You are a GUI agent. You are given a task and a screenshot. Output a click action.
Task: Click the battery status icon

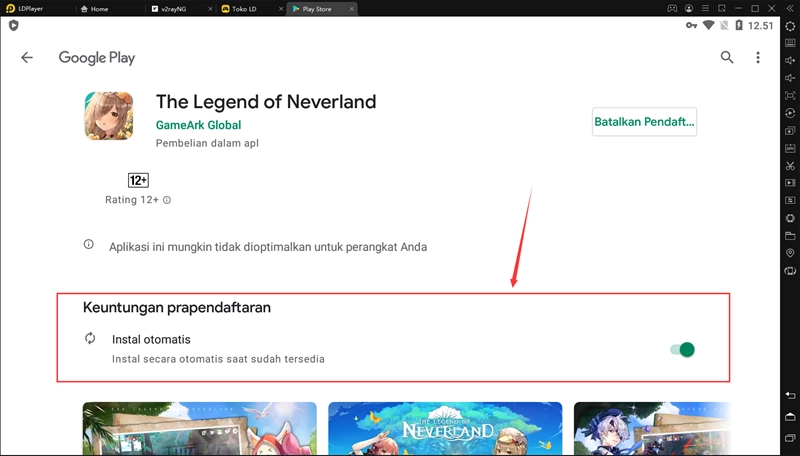pos(739,25)
